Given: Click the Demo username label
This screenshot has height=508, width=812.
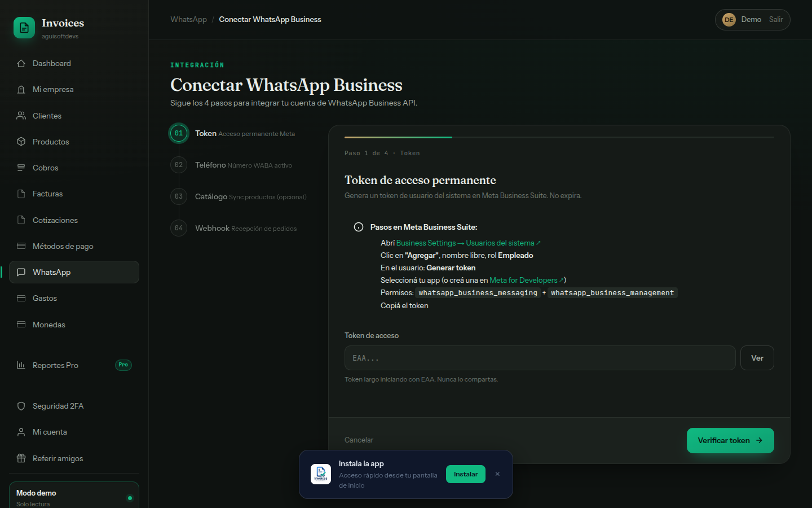Looking at the screenshot, I should click(751, 19).
